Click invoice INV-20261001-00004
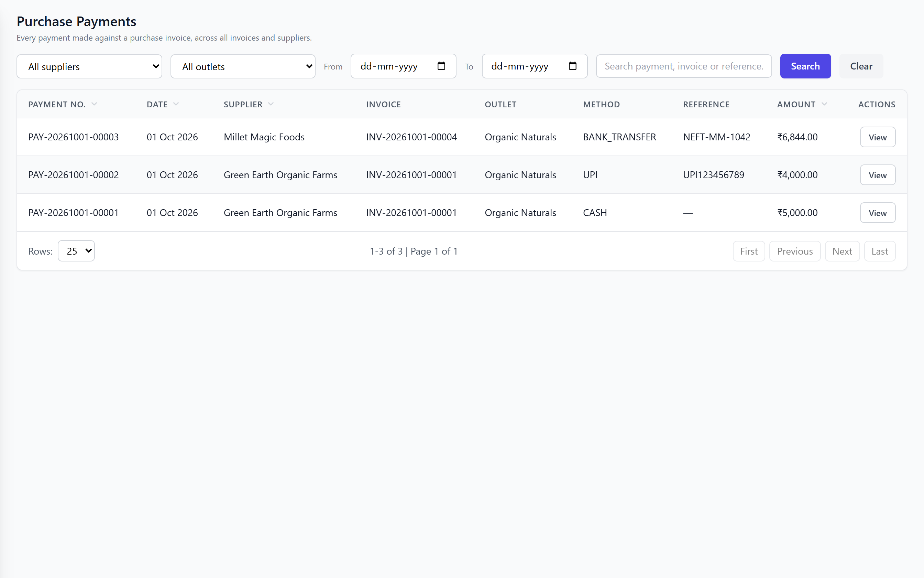 [411, 137]
